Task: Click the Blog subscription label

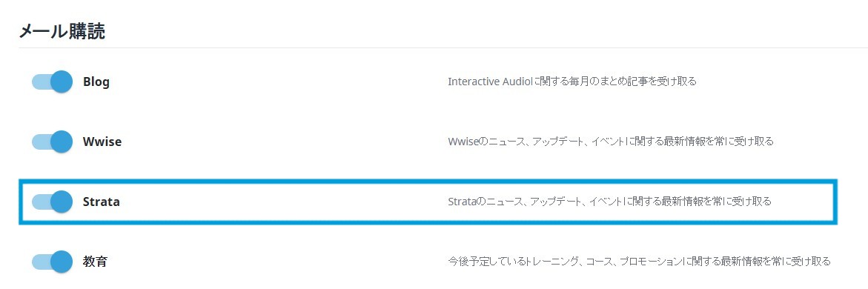Action: point(96,82)
